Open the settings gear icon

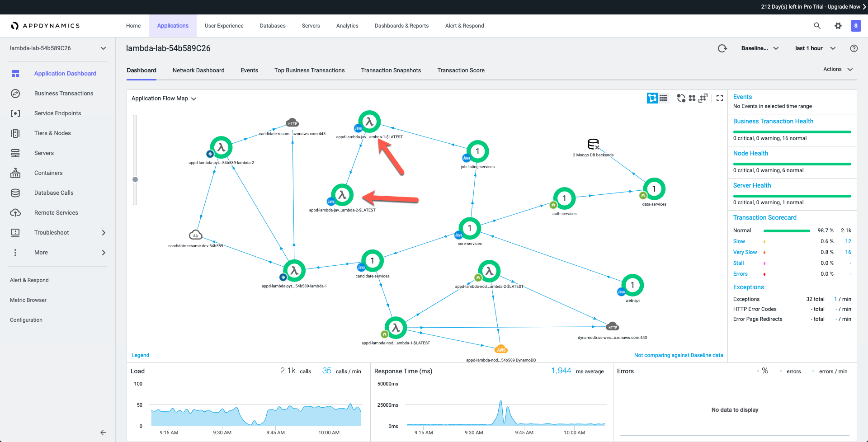point(838,26)
